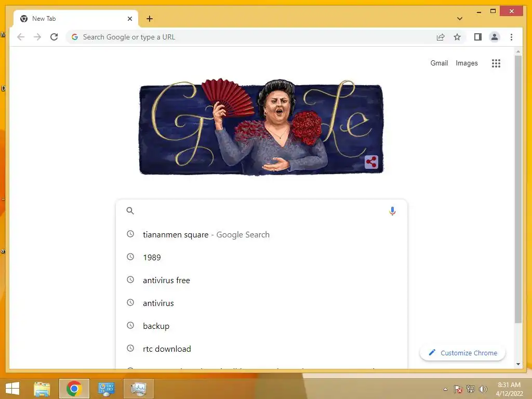Screen dimensions: 532x399
Task: Minimize the Chrome window
Action: point(478,11)
